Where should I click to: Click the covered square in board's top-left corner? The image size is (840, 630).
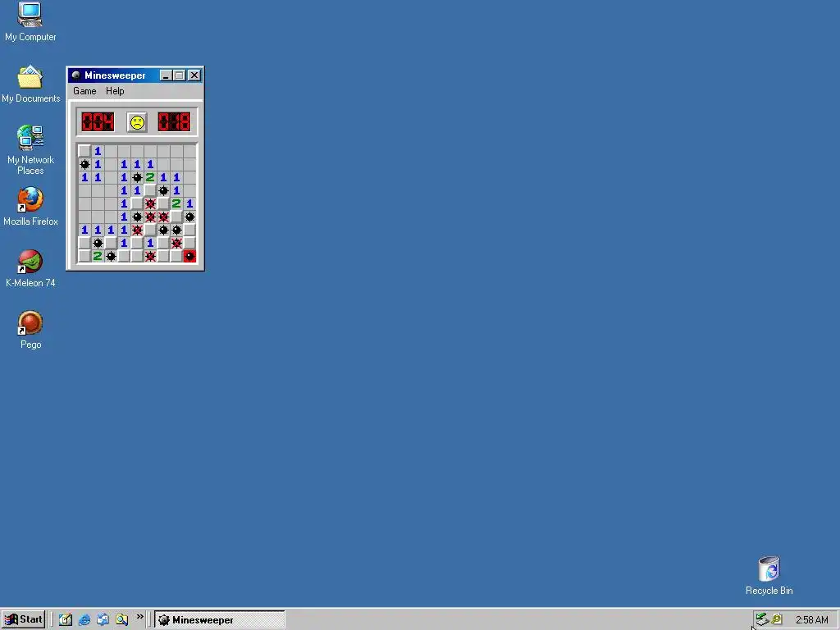(x=84, y=151)
